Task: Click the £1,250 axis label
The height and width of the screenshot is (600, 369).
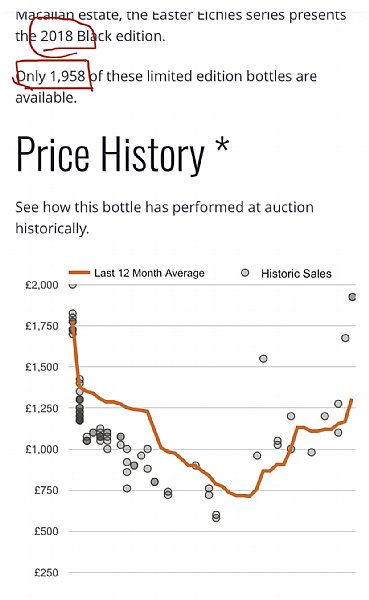Action: (42, 408)
